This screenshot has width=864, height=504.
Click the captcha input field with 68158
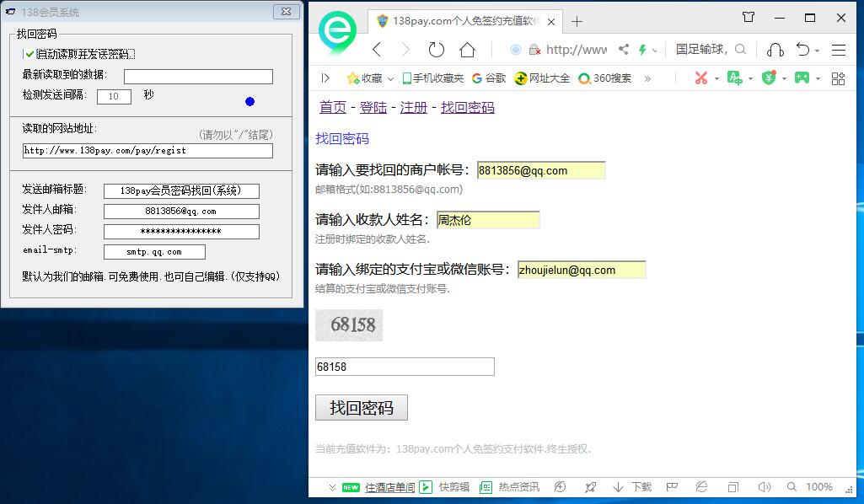[x=405, y=367]
